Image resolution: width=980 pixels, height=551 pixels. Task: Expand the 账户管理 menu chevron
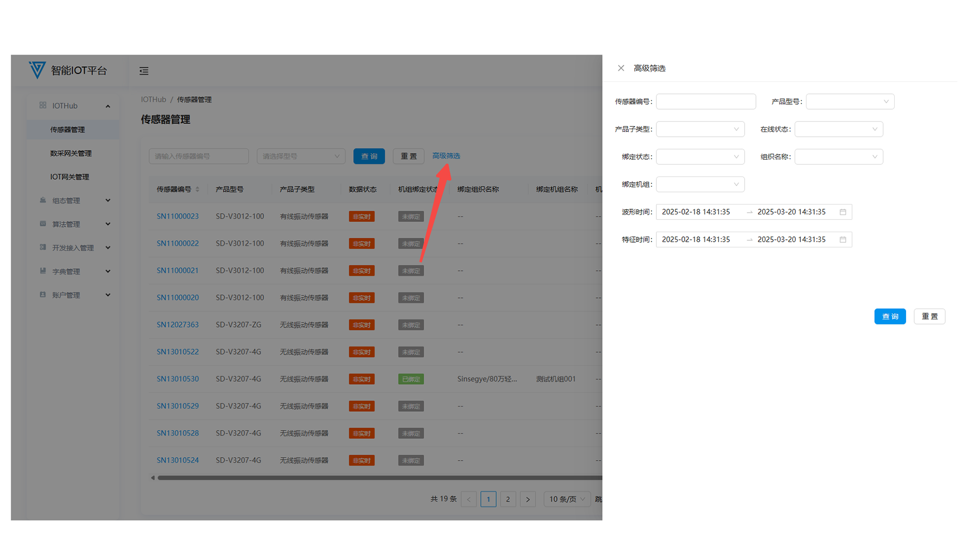[108, 295]
